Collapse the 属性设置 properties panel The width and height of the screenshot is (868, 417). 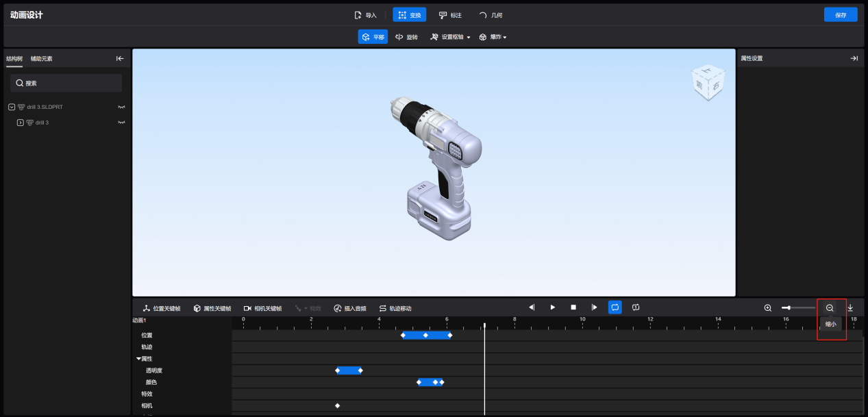[854, 58]
